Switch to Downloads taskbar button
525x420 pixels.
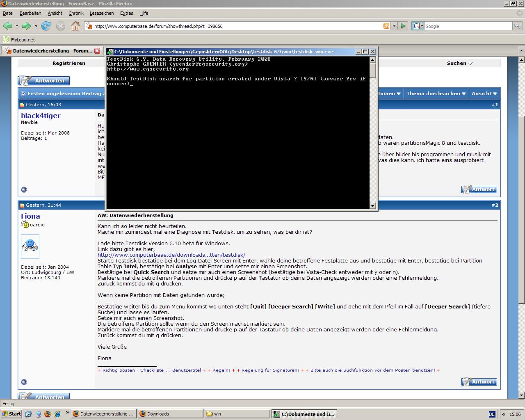170,414
